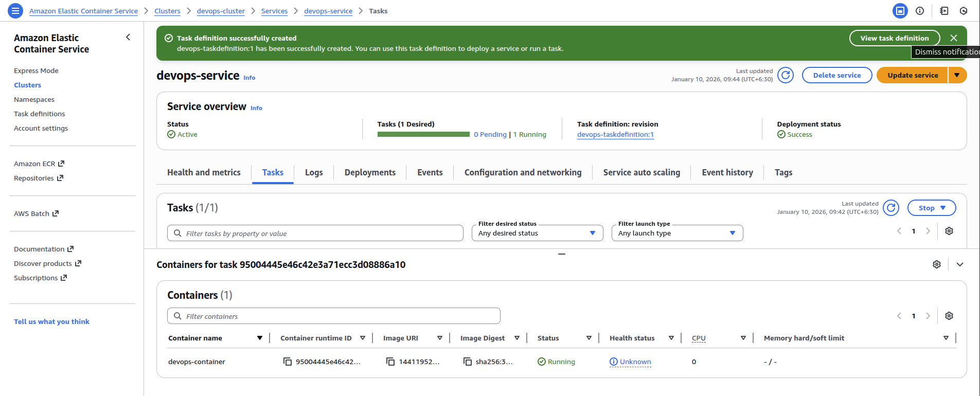Refresh the devops-service details
The height and width of the screenshot is (396, 980).
point(786,75)
